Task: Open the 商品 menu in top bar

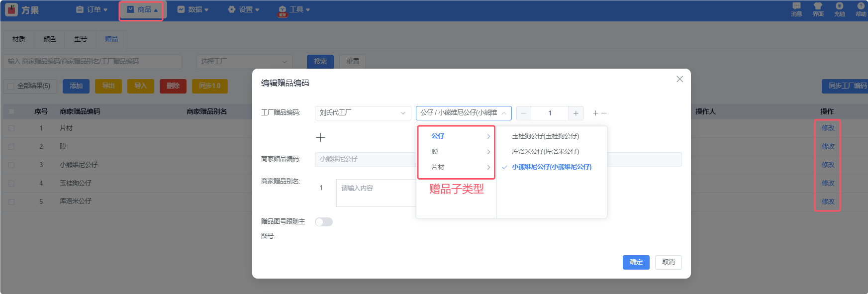Action: (x=142, y=10)
